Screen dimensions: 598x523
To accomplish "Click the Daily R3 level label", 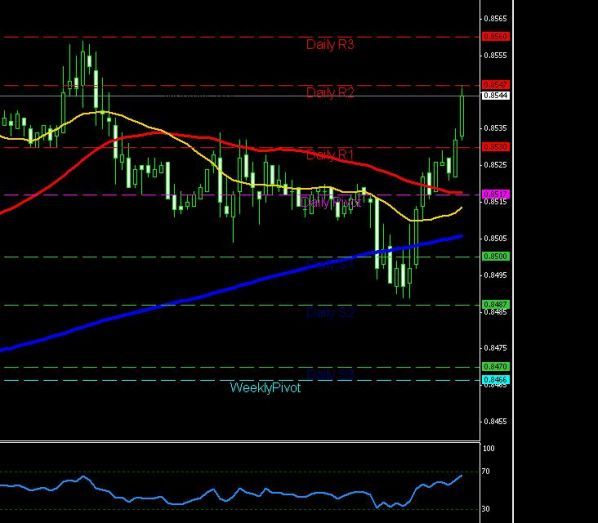I will pyautogui.click(x=330, y=45).
